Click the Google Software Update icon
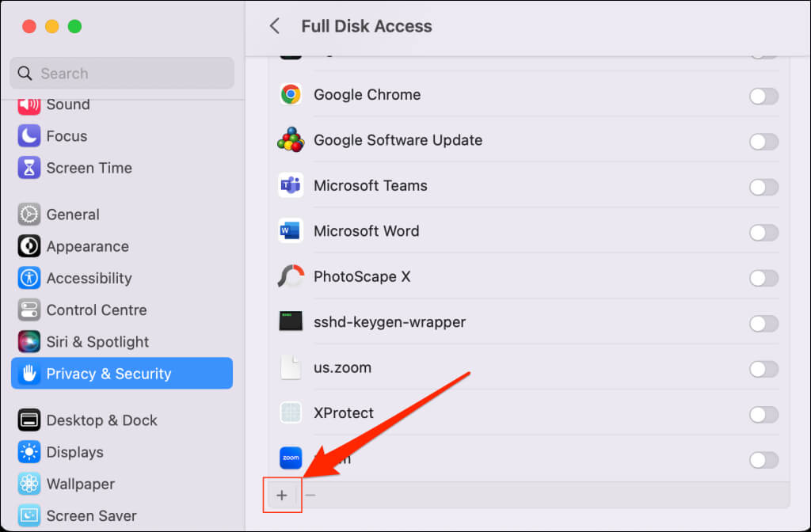The height and width of the screenshot is (532, 811). tap(291, 140)
